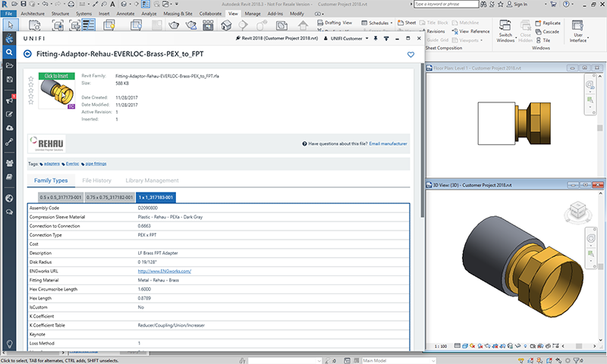The height and width of the screenshot is (364, 607).
Task: Open the View scale 1:100 selector
Action: tap(441, 347)
